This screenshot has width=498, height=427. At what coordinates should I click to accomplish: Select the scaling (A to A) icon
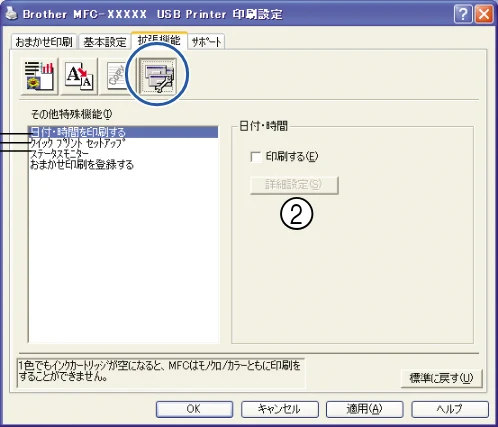coord(80,76)
